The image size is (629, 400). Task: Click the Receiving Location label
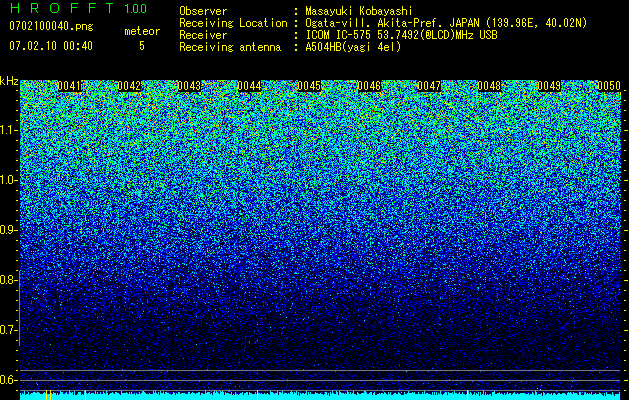point(233,23)
